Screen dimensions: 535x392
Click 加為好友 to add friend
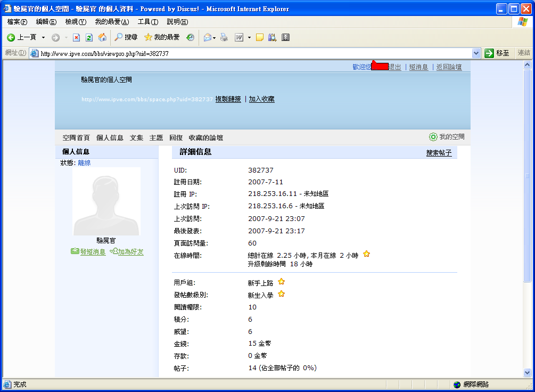point(130,252)
